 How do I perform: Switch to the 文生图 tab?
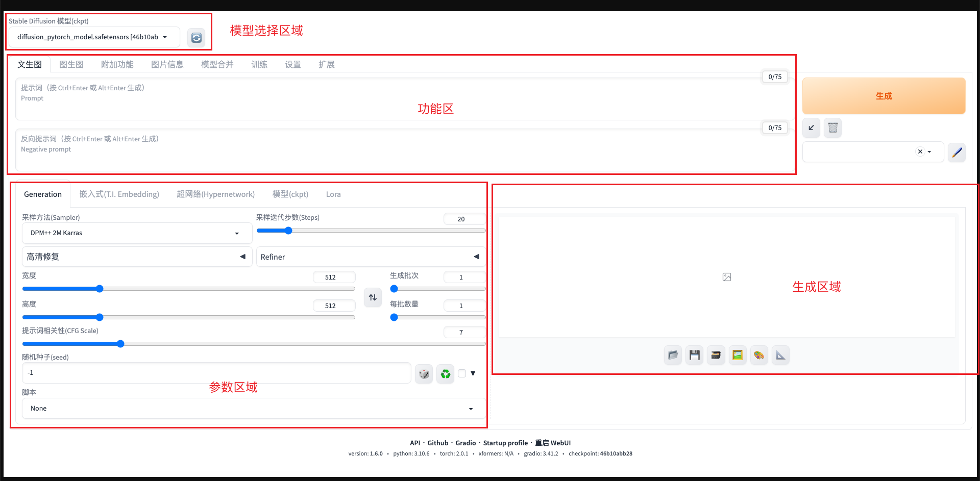tap(30, 64)
